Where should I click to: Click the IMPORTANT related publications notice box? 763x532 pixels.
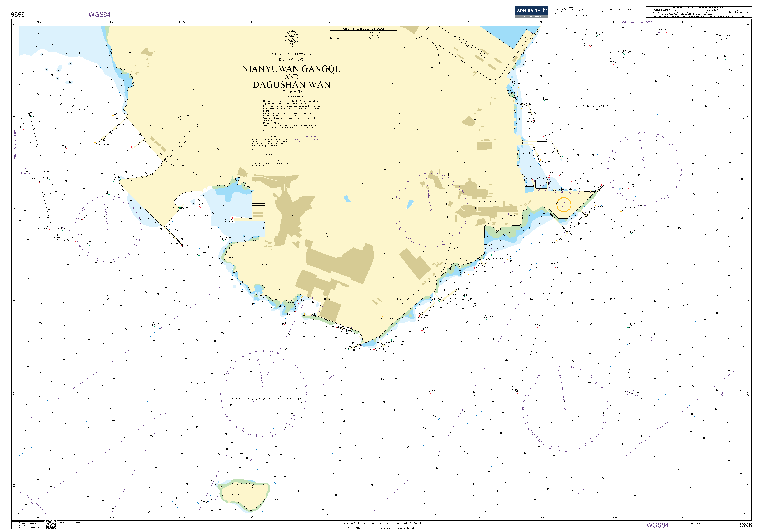tap(699, 12)
